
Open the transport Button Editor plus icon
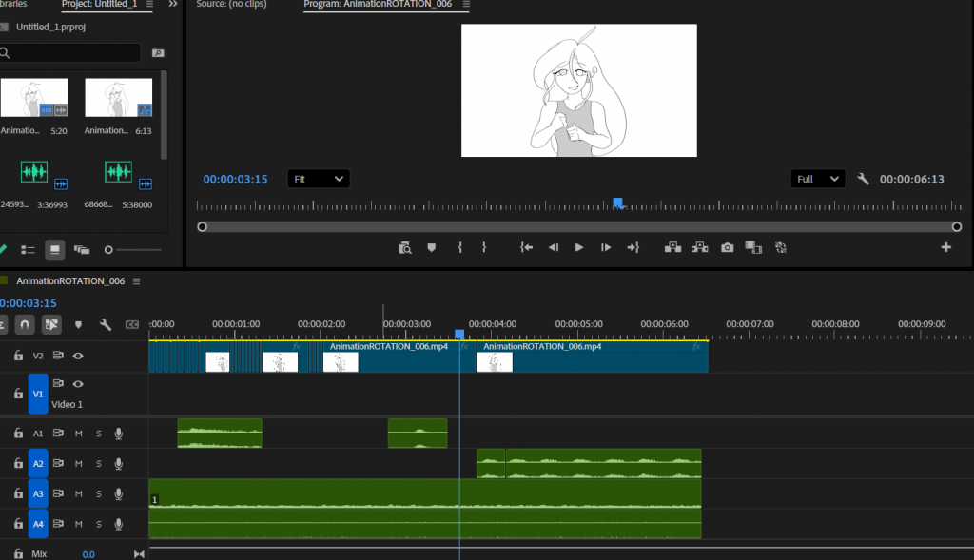(x=945, y=247)
